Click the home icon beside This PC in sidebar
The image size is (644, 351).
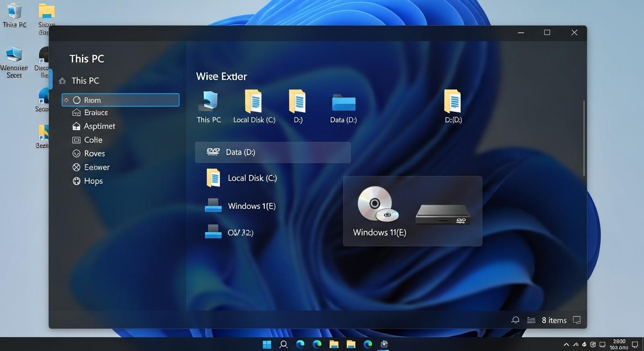click(x=63, y=81)
